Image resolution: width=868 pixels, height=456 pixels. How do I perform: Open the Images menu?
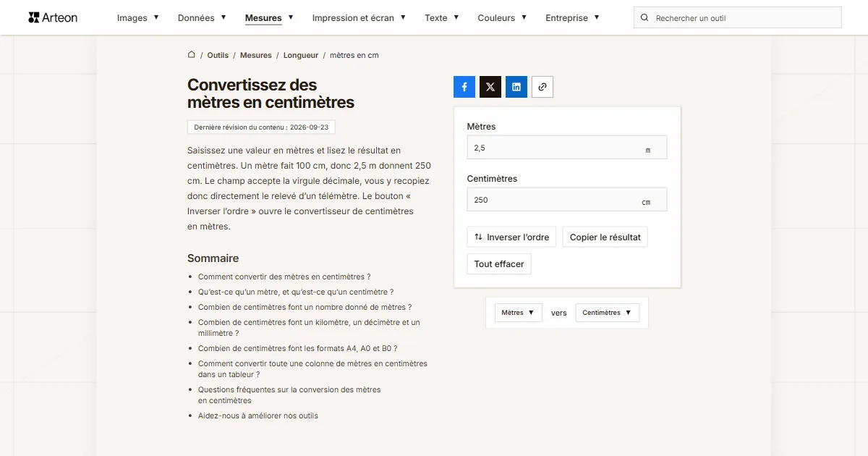(x=138, y=17)
